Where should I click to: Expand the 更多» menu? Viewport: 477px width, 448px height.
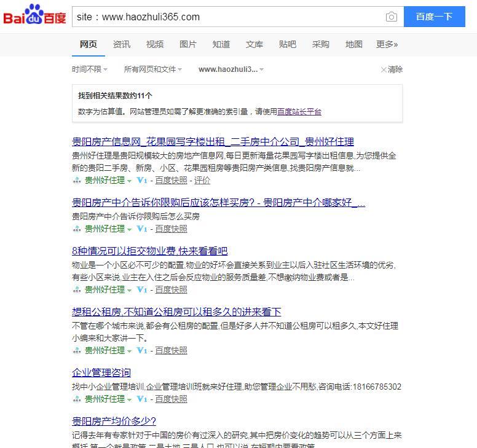tap(387, 44)
